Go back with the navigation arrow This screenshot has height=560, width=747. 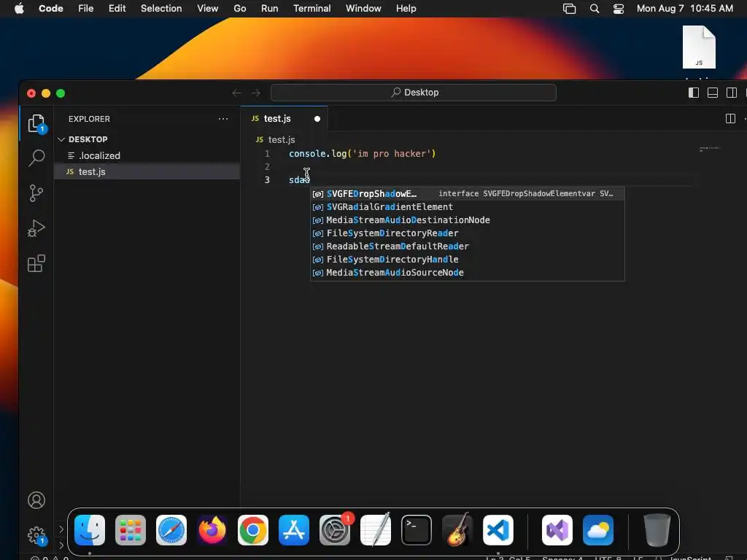pyautogui.click(x=236, y=93)
